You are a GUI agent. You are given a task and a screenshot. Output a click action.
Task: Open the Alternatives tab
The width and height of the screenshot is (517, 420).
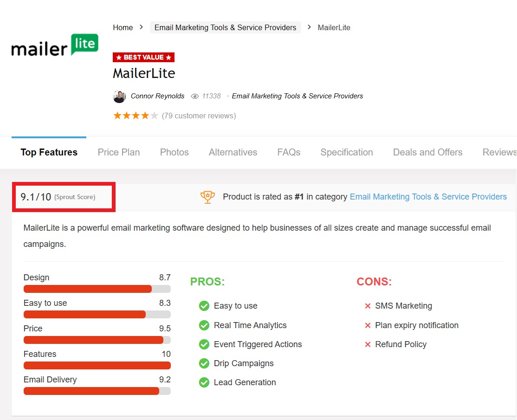pyautogui.click(x=233, y=152)
